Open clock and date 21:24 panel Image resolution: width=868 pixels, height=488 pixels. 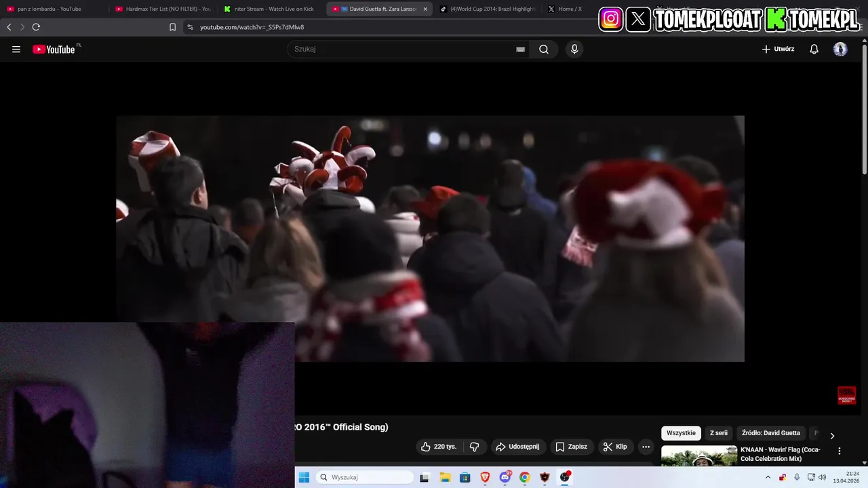[x=847, y=477]
